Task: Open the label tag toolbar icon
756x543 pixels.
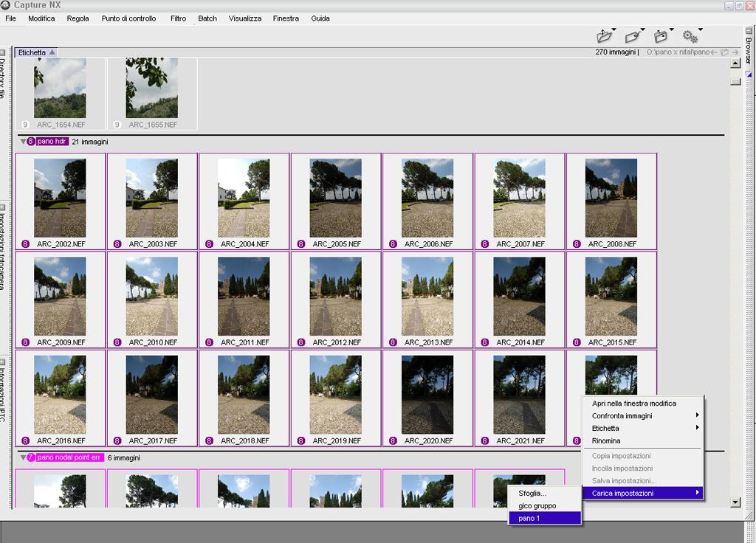Action: coord(632,37)
